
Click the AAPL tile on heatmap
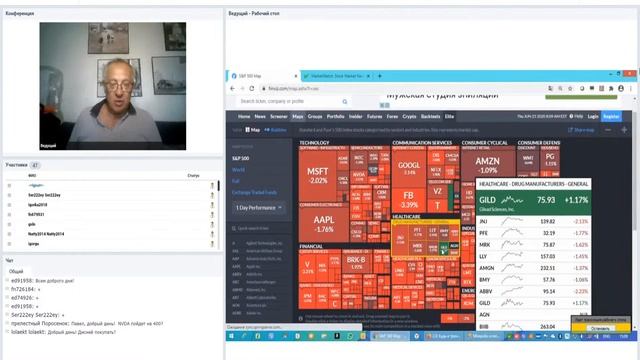[324, 224]
